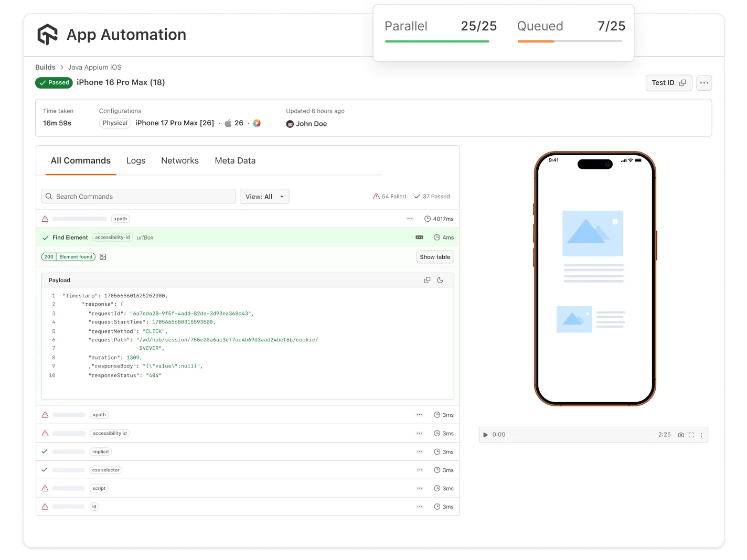Open the build options three-dot menu
This screenshot has width=747, height=560.
pyautogui.click(x=704, y=83)
